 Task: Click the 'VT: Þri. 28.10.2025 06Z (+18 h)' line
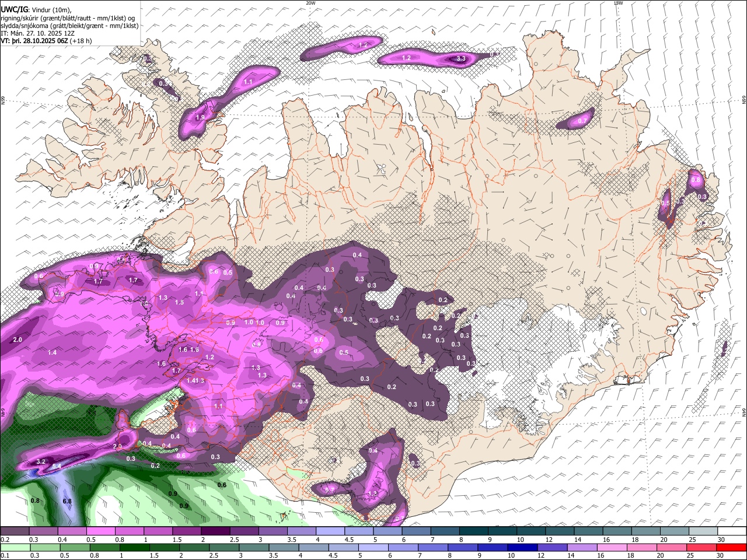tap(47, 41)
